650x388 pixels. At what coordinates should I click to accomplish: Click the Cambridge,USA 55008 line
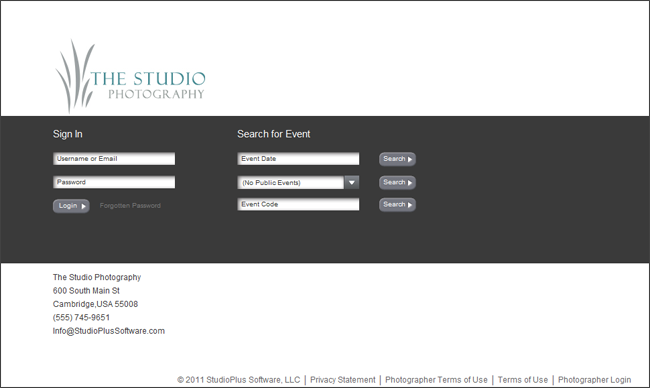pyautogui.click(x=95, y=304)
